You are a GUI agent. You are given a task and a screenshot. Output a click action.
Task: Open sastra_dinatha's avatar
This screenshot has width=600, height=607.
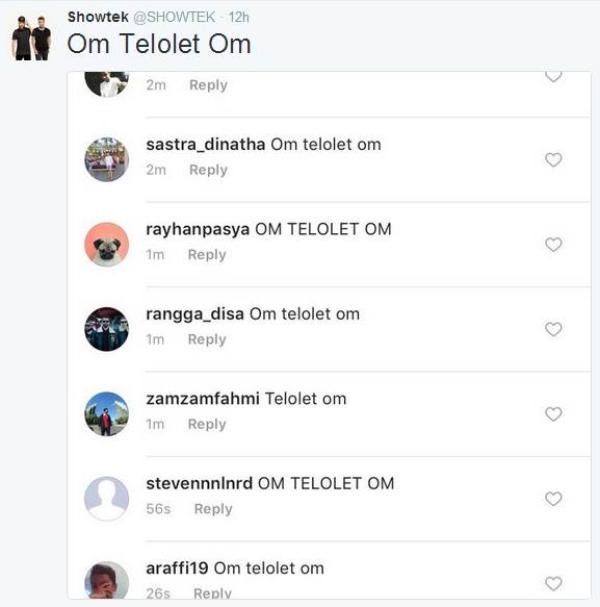[x=107, y=159]
